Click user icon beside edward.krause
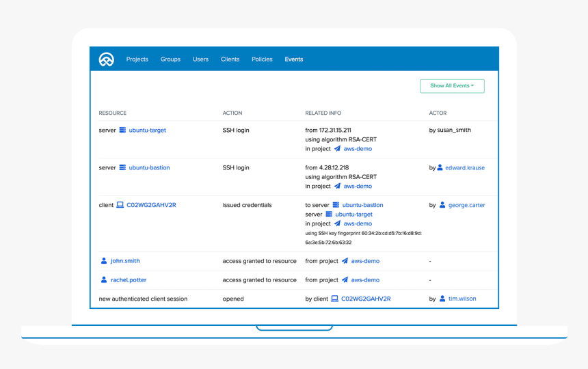The image size is (588, 369). tap(440, 167)
